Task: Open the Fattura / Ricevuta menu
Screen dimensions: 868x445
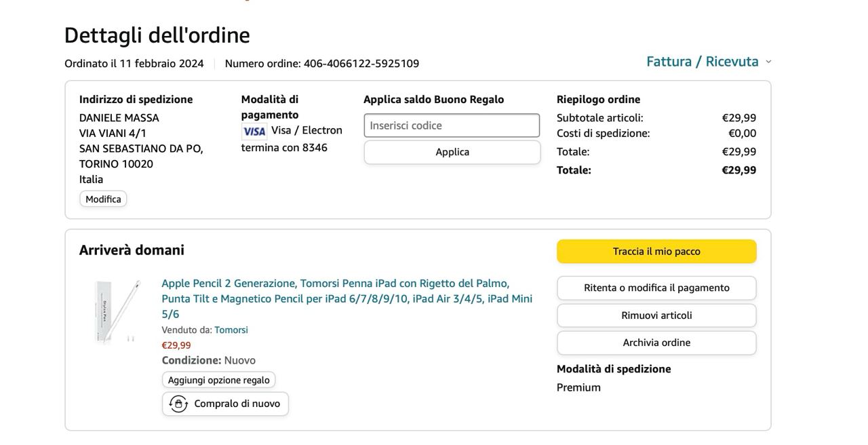Action: coord(702,62)
